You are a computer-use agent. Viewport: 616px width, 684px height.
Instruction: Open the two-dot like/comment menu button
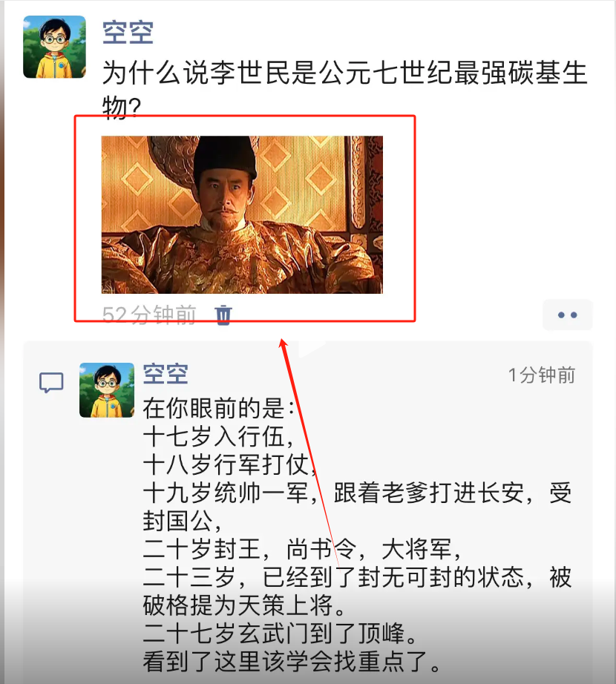tap(567, 315)
